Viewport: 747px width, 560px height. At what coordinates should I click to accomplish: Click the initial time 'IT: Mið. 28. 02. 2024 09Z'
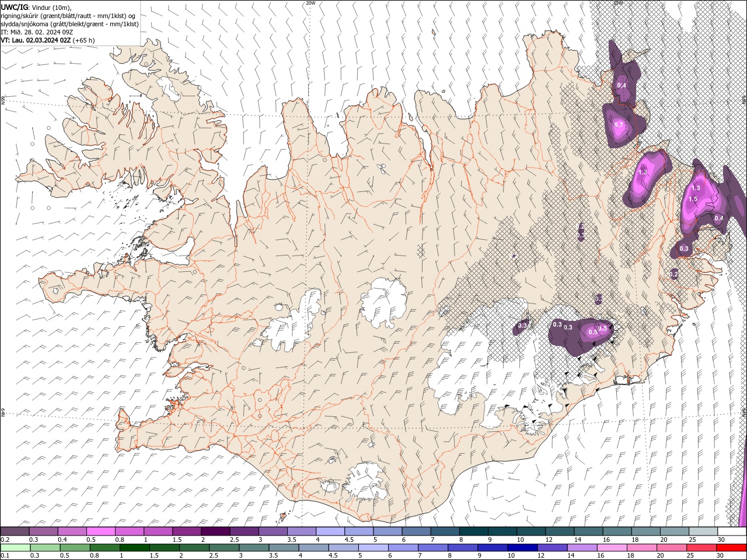(x=37, y=32)
